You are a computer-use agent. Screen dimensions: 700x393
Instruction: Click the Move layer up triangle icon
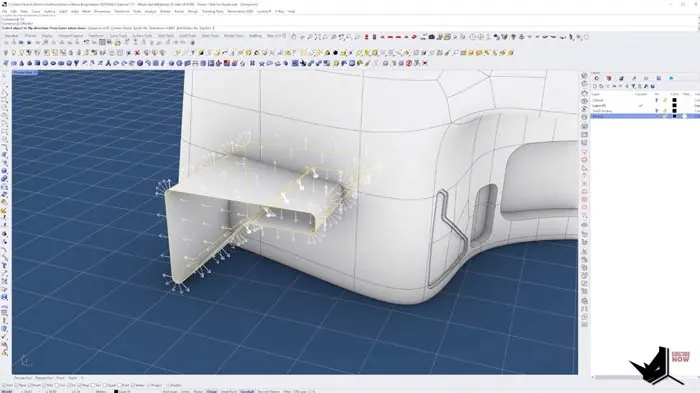pyautogui.click(x=614, y=86)
